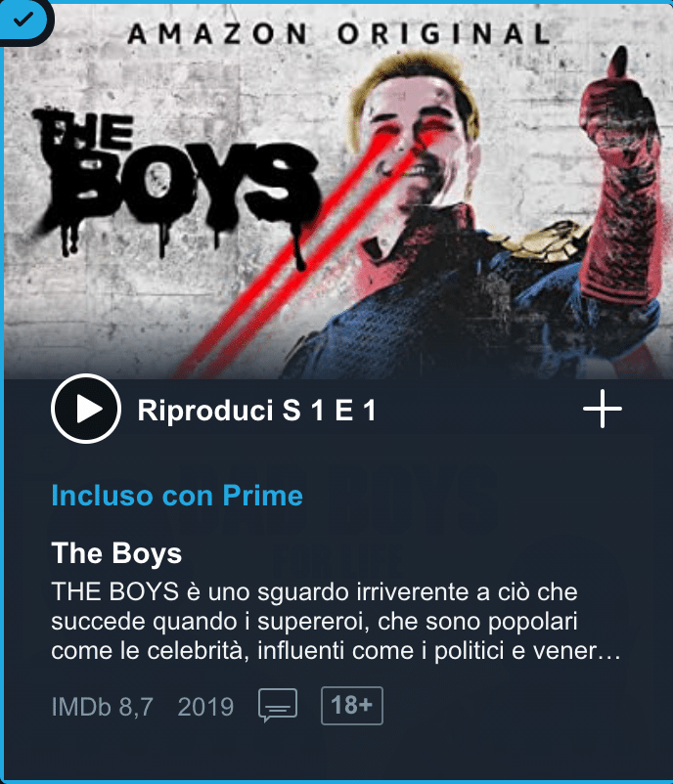The height and width of the screenshot is (784, 673).
Task: Click the 18+ age rating badge
Action: [x=352, y=706]
